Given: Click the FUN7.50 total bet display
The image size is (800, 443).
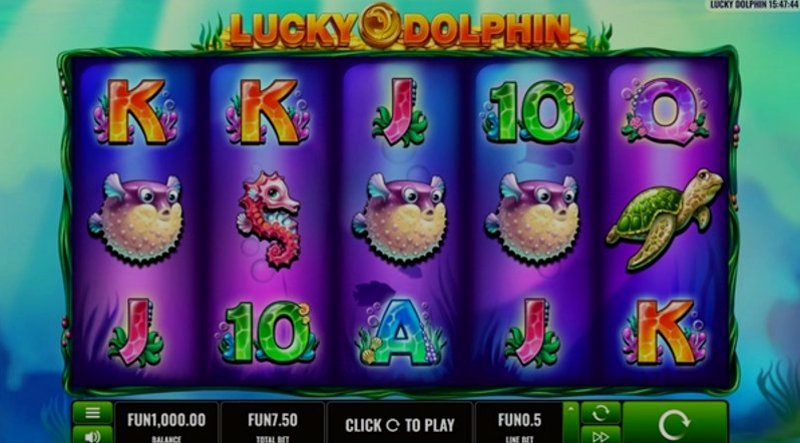Looking at the screenshot, I should tap(272, 422).
